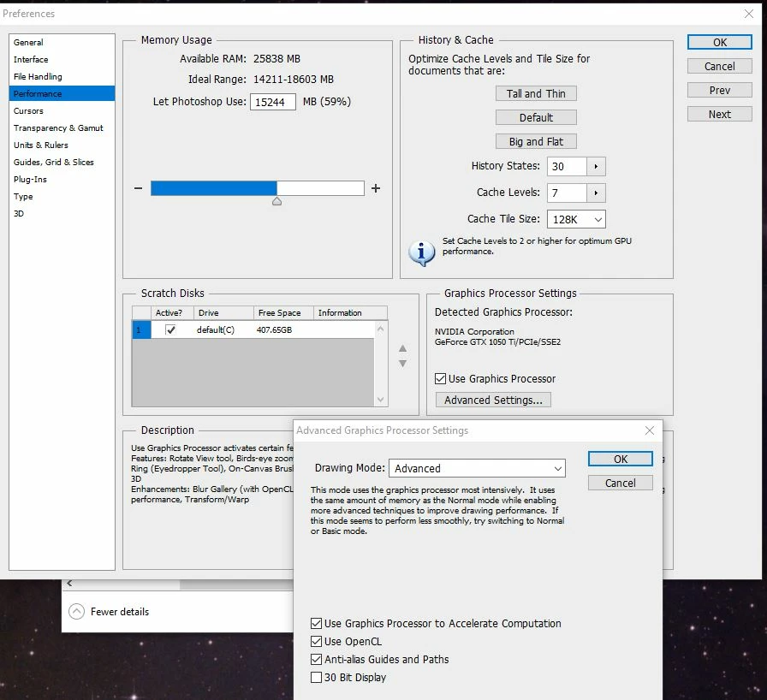Image resolution: width=767 pixels, height=700 pixels.
Task: Move scratch disk down with arrow
Action: pos(402,363)
